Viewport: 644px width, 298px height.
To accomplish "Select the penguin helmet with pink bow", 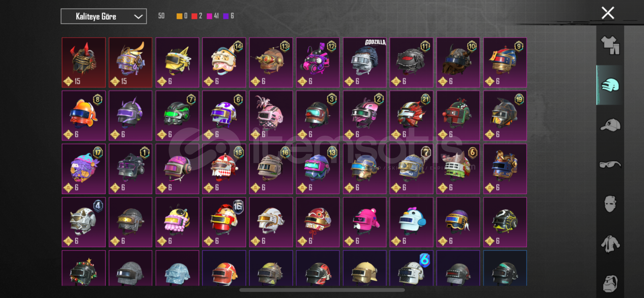I will pos(411,222).
